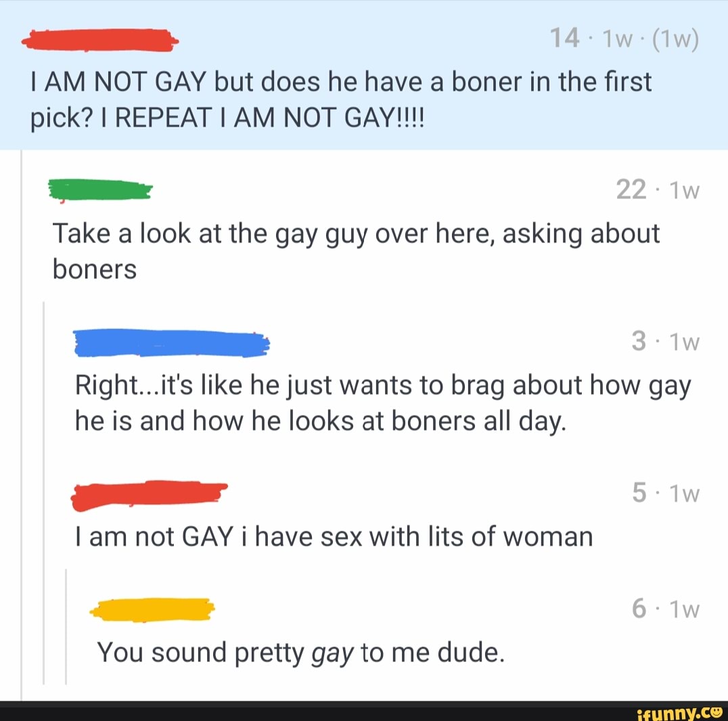Click the blue redacted username
728x721 pixels.
coord(172,343)
